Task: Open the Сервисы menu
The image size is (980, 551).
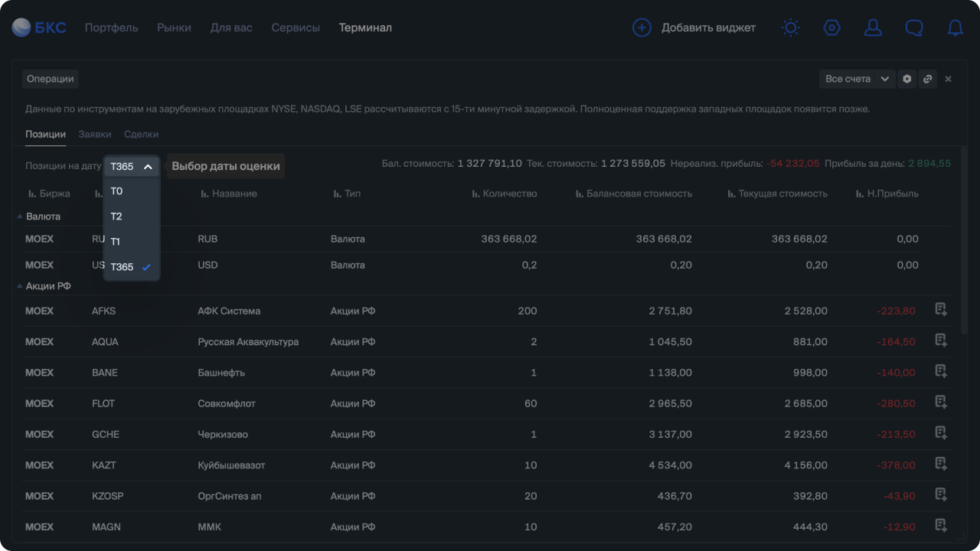Action: pos(296,28)
